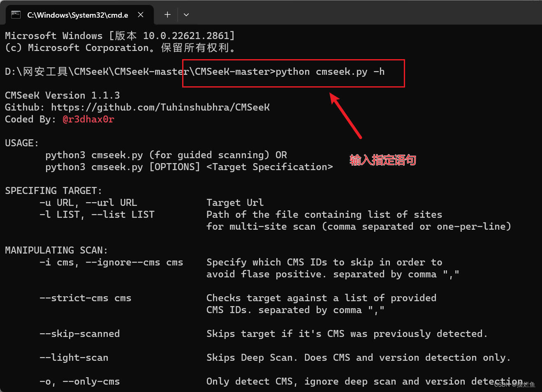
Task: Click 'python3 cmseek.py (for guided scanning) OR'
Action: [x=166, y=155]
